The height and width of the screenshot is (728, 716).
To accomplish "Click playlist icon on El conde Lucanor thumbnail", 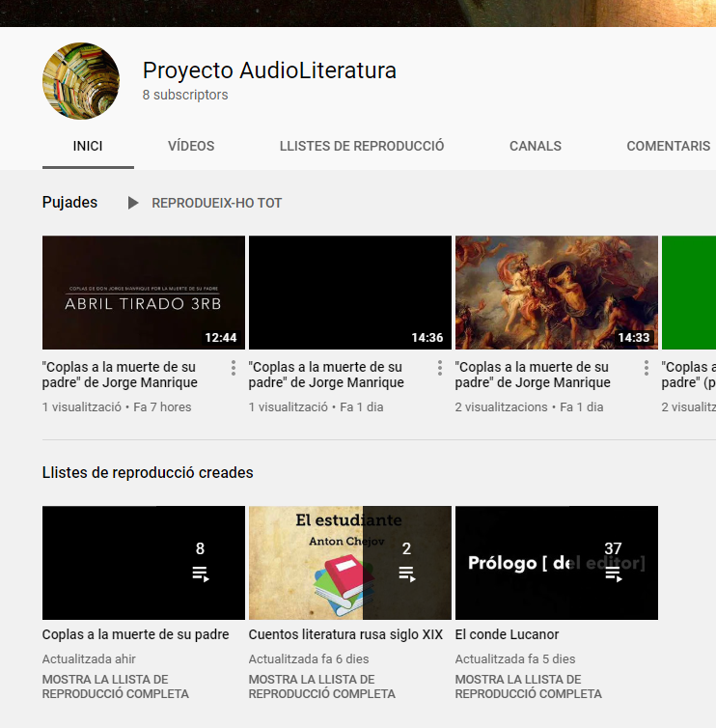I will pos(613,574).
